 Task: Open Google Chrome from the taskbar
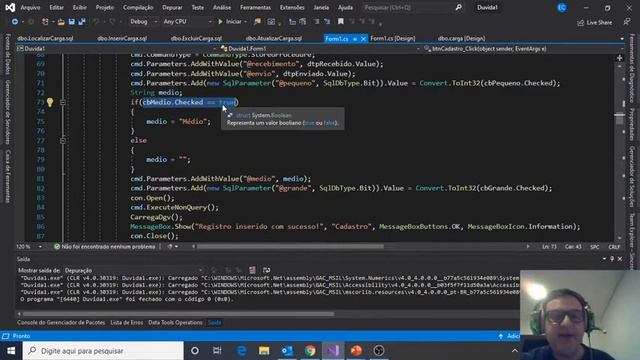(310, 351)
